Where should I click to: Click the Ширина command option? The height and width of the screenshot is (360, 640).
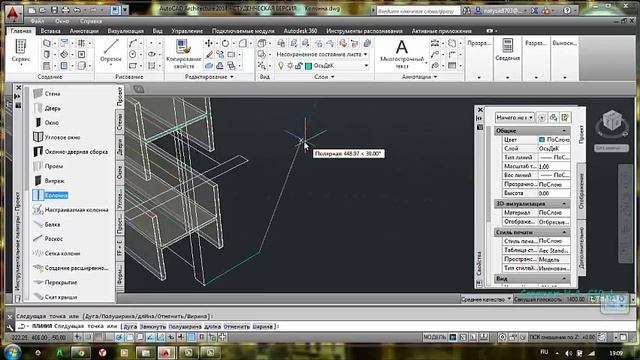click(x=263, y=327)
